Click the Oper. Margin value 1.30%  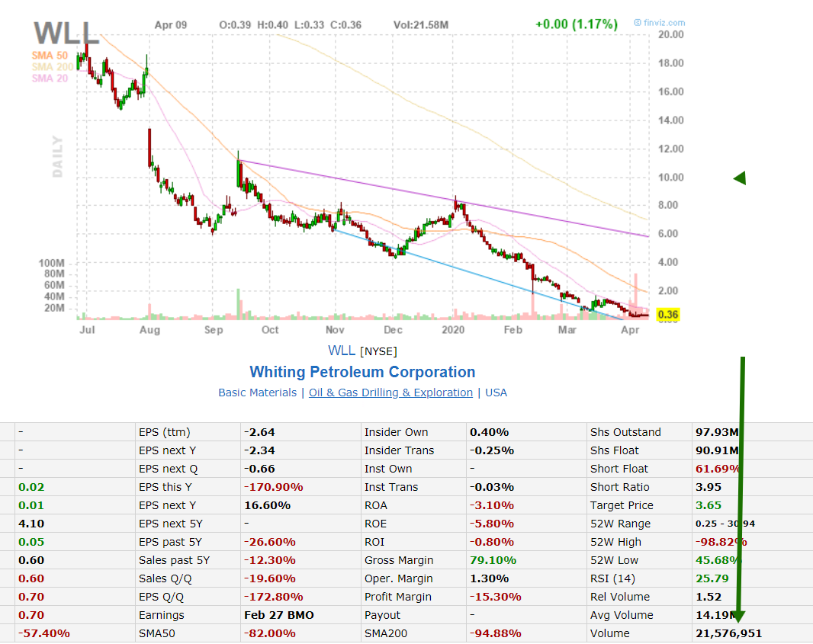[489, 578]
